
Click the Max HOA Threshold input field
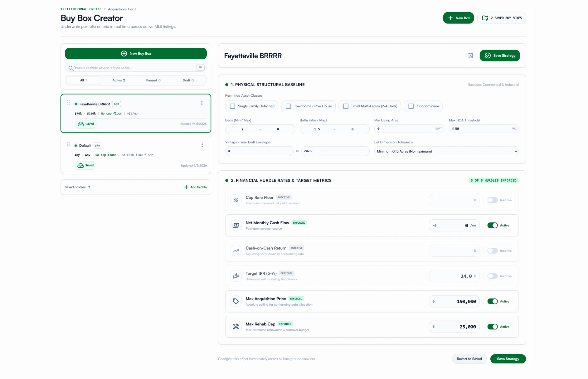[x=484, y=129]
